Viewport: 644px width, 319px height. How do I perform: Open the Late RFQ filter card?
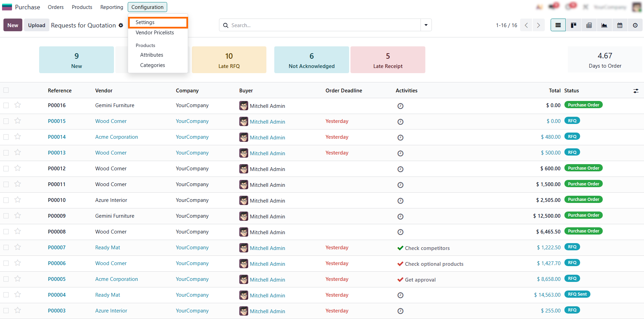[x=229, y=60]
